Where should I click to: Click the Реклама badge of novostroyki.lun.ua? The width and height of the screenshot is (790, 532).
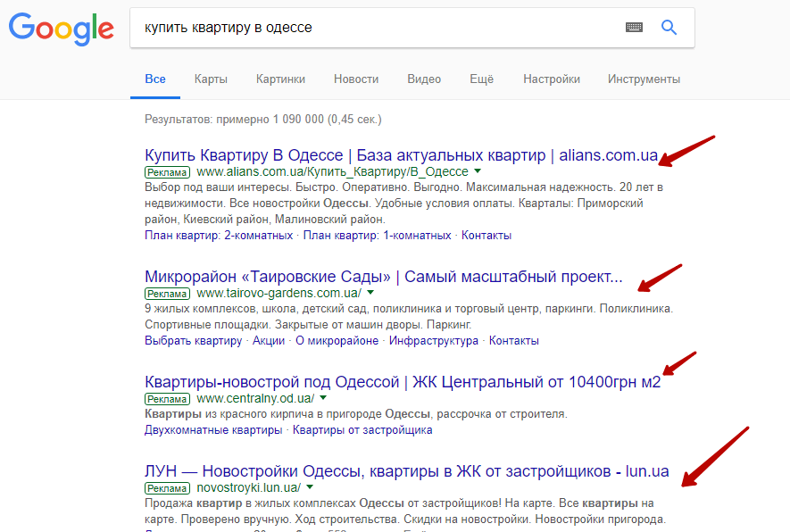tap(167, 488)
